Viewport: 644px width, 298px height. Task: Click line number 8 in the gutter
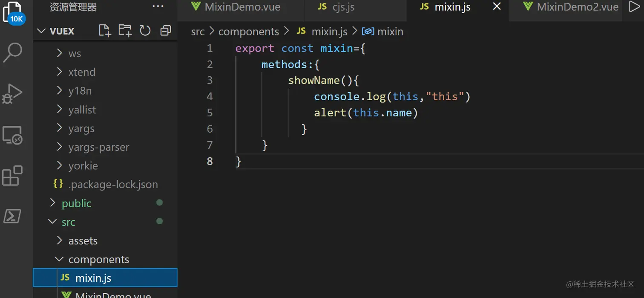tap(210, 161)
